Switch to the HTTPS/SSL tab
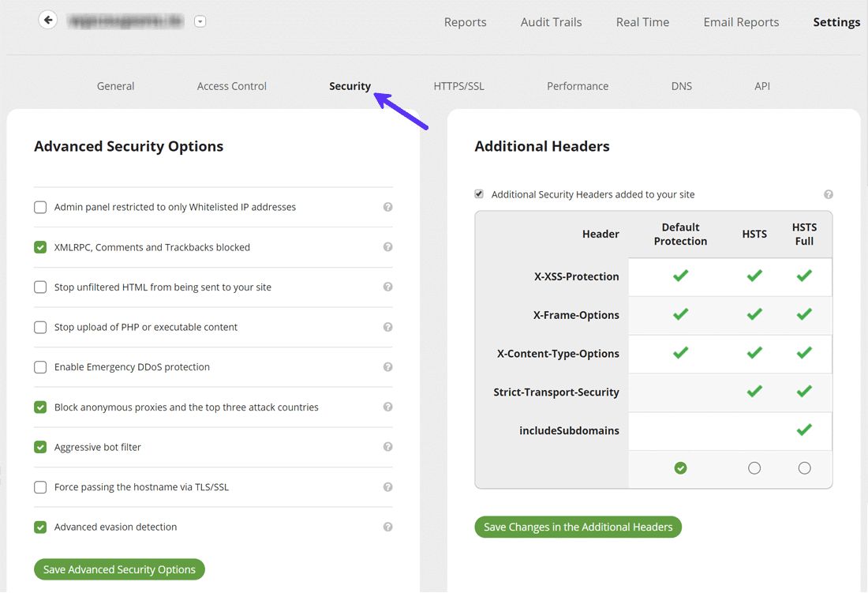This screenshot has width=868, height=593. [458, 86]
